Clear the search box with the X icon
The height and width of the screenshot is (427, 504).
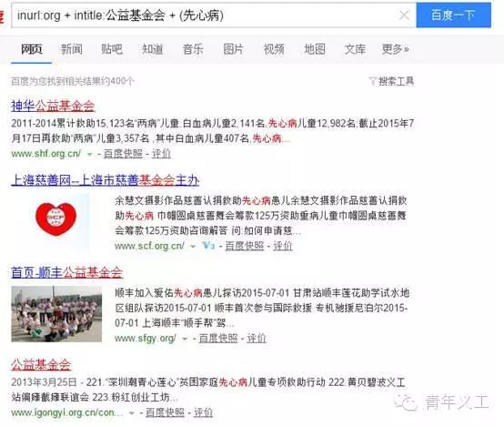click(x=404, y=15)
